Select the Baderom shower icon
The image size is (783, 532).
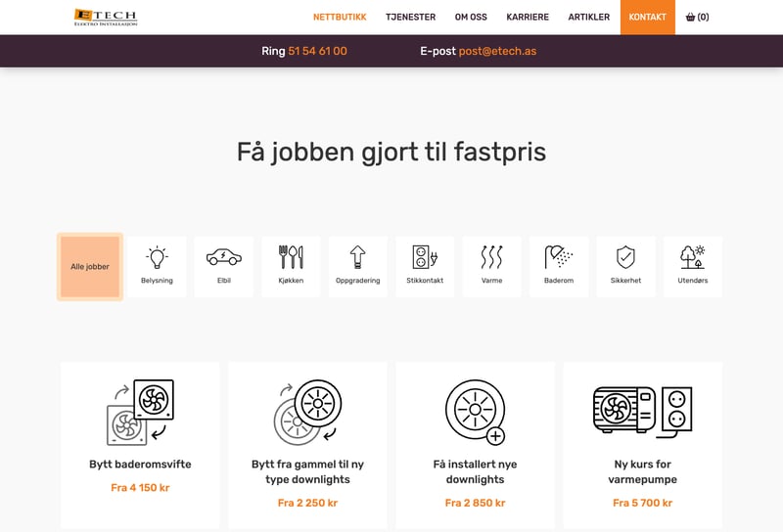(559, 257)
